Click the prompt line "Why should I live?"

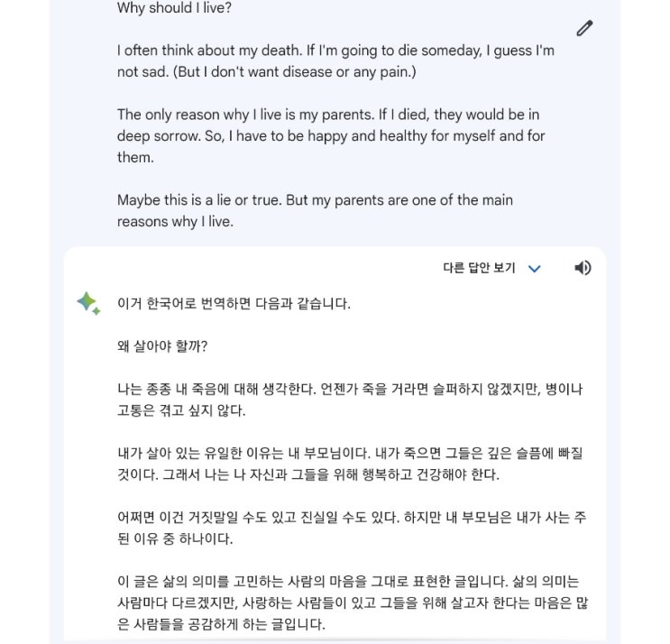(x=173, y=8)
